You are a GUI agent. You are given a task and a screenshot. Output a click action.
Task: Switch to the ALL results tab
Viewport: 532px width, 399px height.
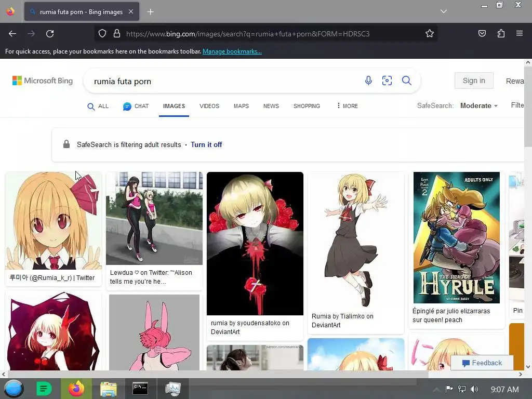coord(98,106)
